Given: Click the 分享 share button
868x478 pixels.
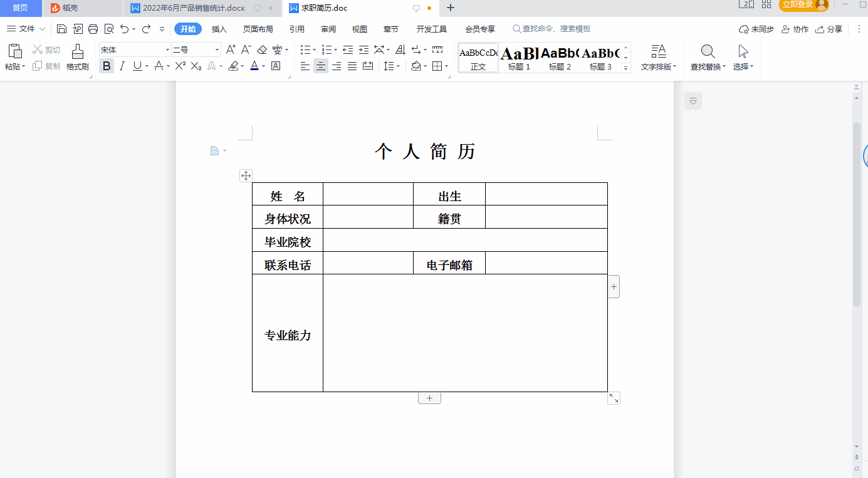Looking at the screenshot, I should pyautogui.click(x=829, y=29).
